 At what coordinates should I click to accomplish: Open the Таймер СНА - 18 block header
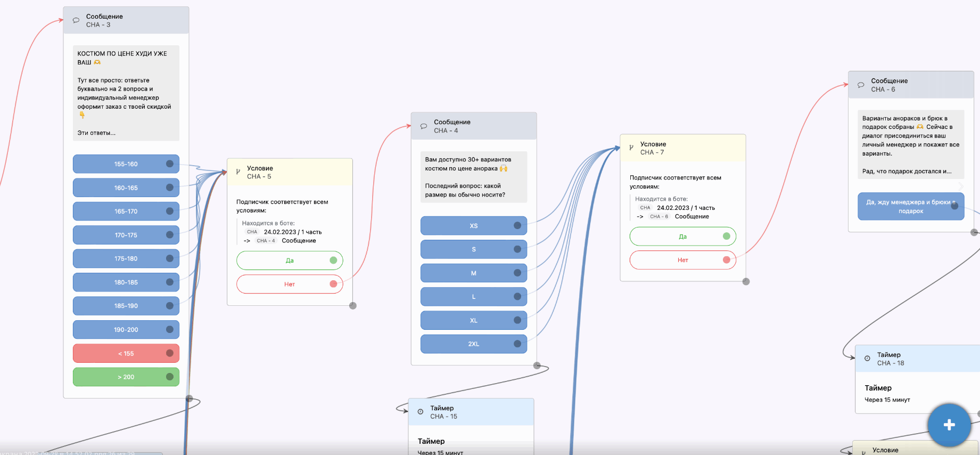918,359
